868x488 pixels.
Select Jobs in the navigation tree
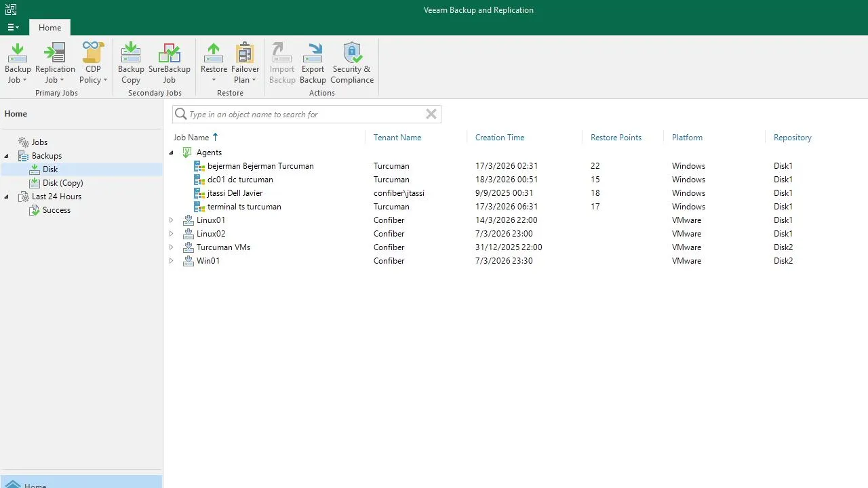[39, 142]
